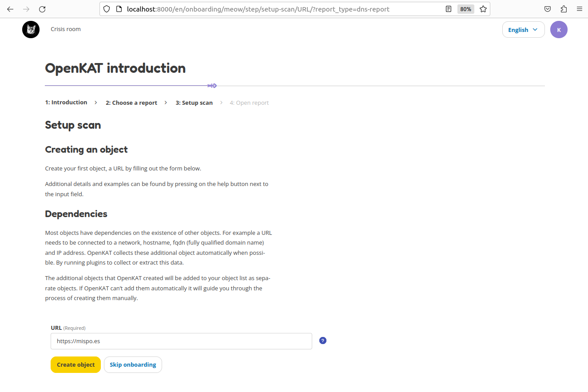
Task: Click the forward navigation arrow
Action: [26, 9]
